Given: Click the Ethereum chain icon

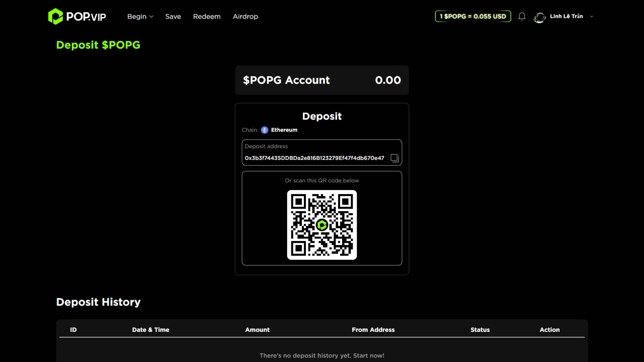Looking at the screenshot, I should click(264, 130).
